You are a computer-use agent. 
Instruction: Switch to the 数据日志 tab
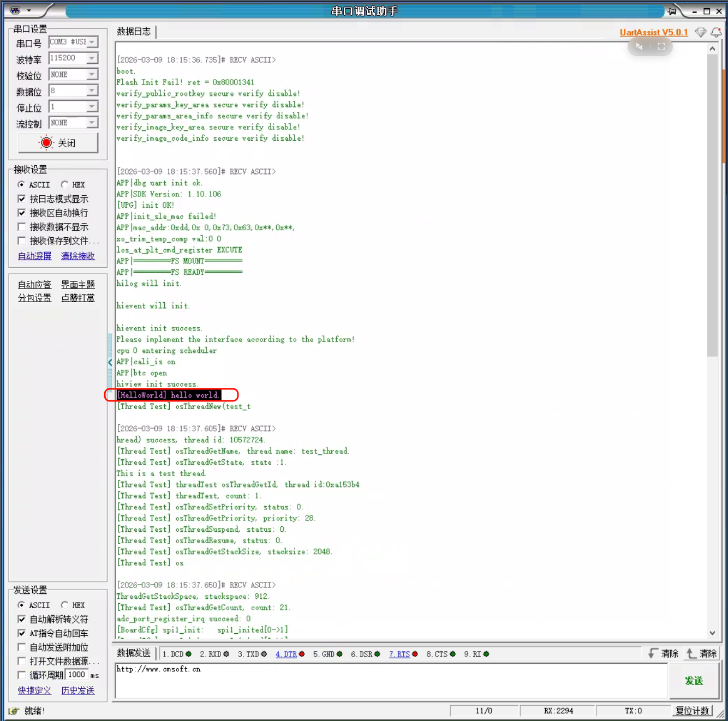coord(134,32)
